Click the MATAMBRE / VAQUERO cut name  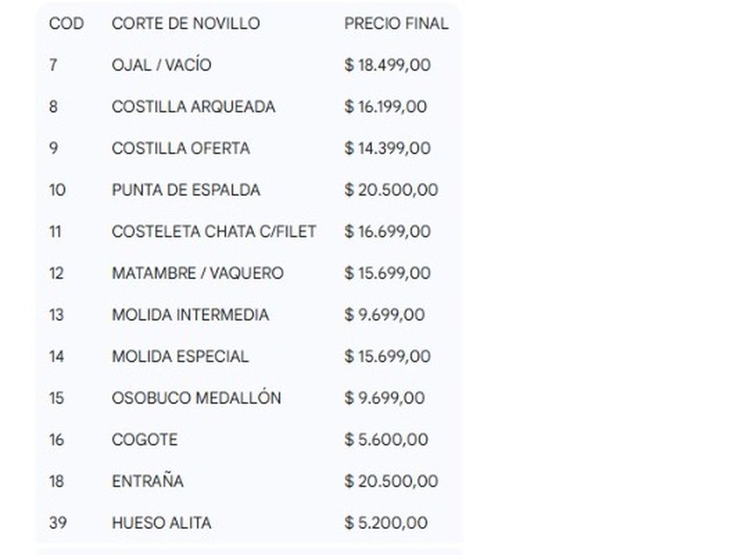(197, 273)
